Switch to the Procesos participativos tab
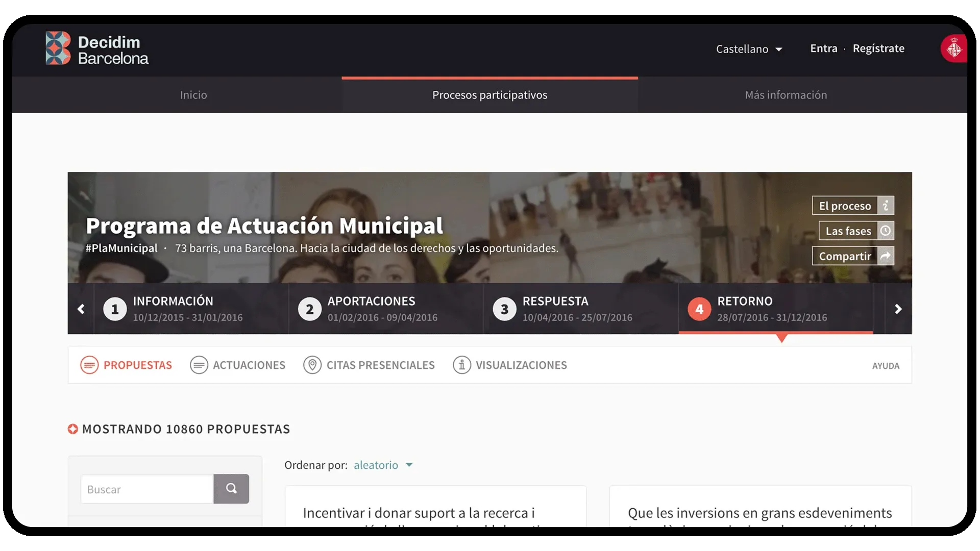Screen dimensions: 980x551 tap(489, 95)
